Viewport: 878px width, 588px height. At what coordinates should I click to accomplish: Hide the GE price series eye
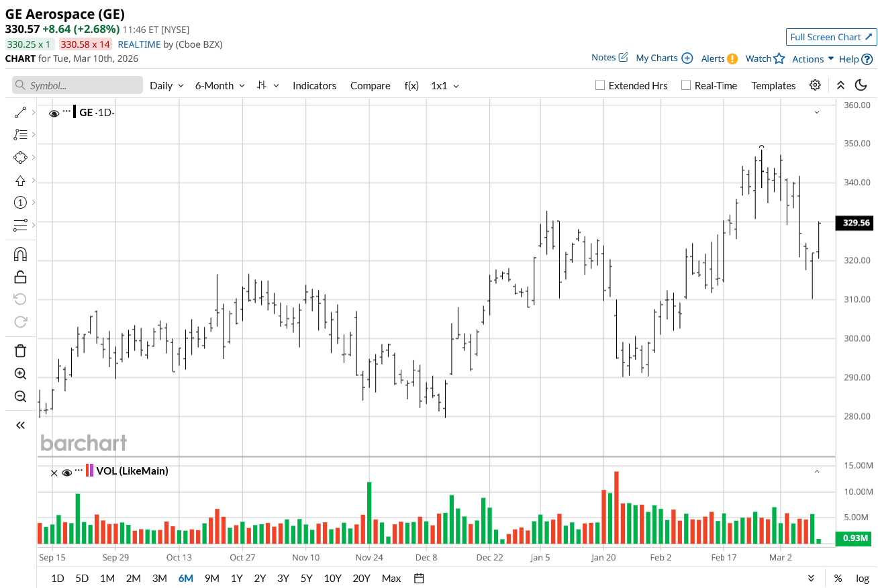(54, 113)
